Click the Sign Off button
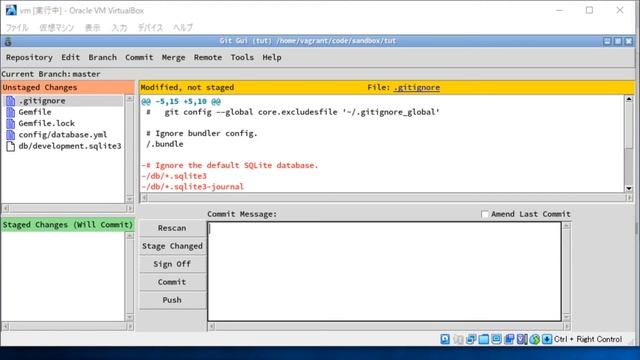Viewport: 640px width, 360px height. click(x=172, y=264)
